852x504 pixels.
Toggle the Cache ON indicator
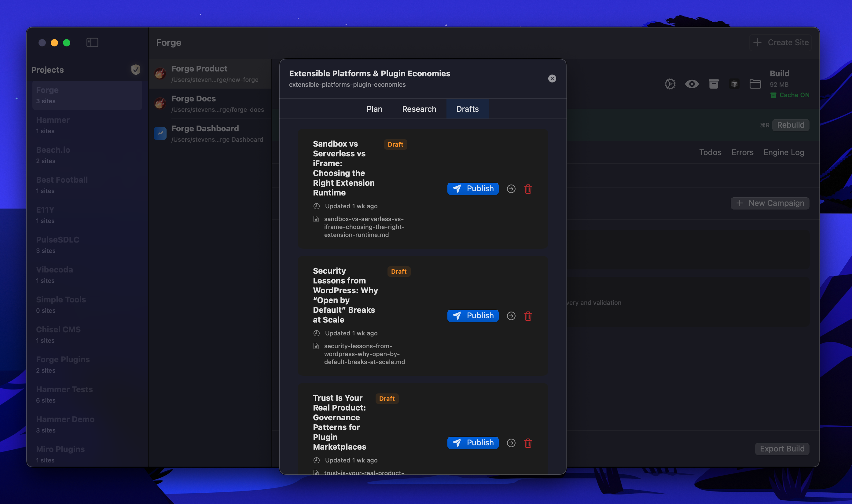pyautogui.click(x=790, y=95)
